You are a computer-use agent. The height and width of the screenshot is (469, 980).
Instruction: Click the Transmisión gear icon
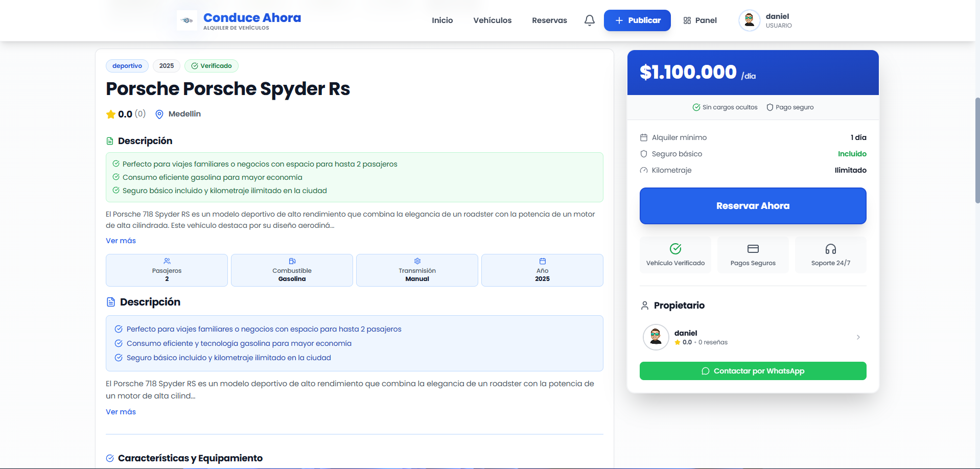(x=417, y=261)
